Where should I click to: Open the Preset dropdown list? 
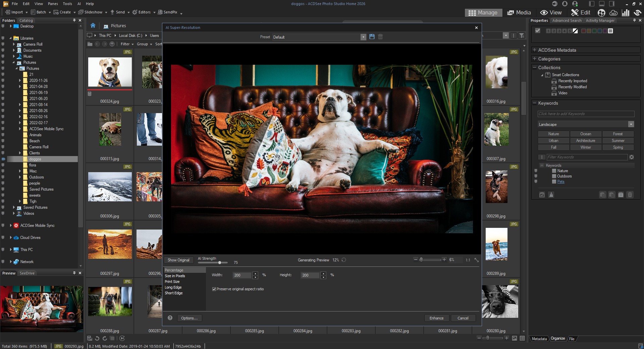click(363, 37)
